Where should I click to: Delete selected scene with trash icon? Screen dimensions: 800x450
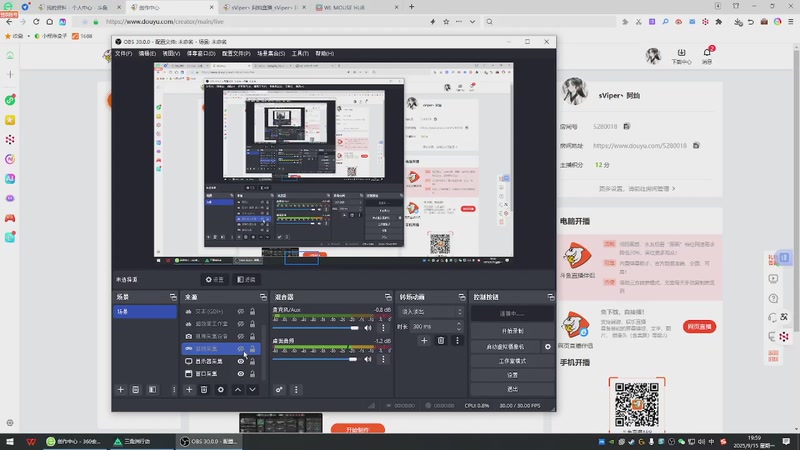coord(136,390)
